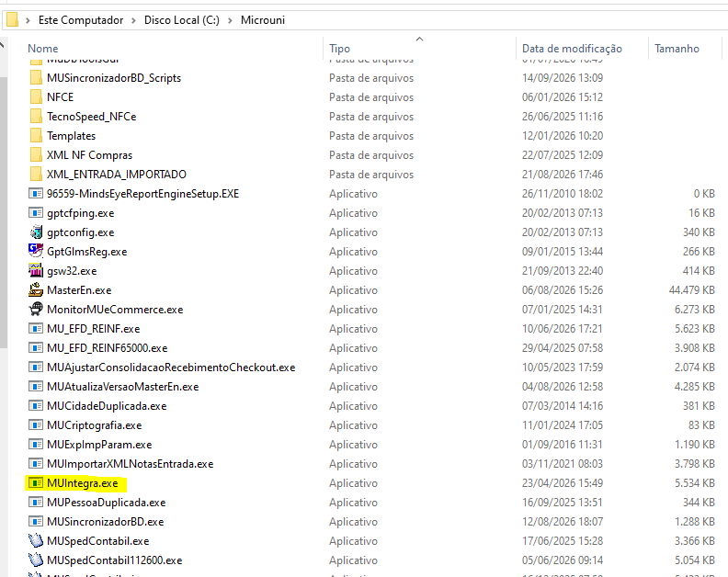Click the folder name XML NF Compras
The image size is (728, 577).
89,155
